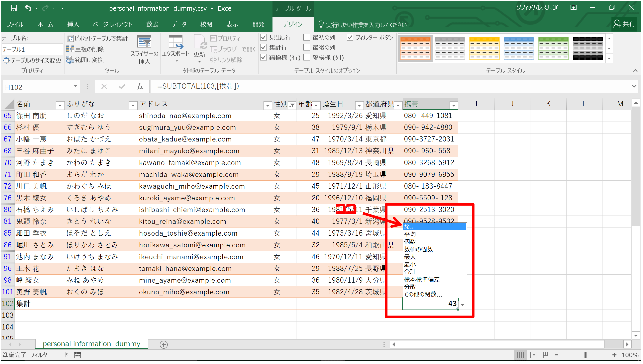Viewport: 643px width, 364px height.
Task: Apply the blue table style swatch
Action: pos(519,48)
